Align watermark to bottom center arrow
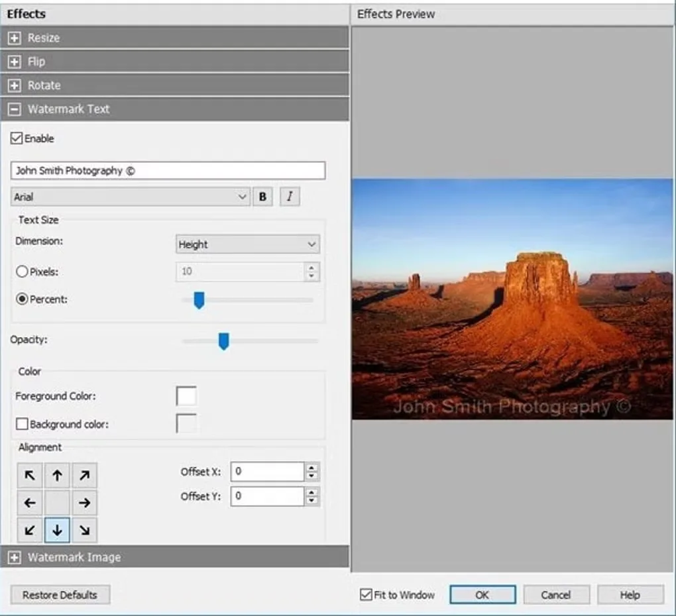The image size is (676, 616). [57, 531]
